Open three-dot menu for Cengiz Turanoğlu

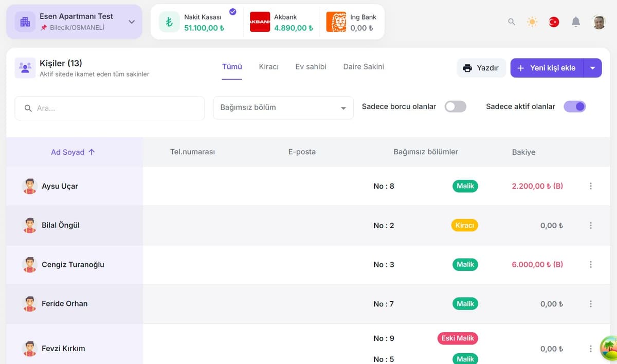click(590, 264)
